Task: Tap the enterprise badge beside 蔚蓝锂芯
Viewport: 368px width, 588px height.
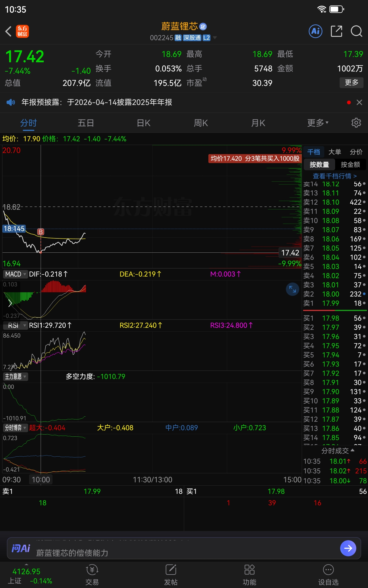Action: (x=203, y=26)
